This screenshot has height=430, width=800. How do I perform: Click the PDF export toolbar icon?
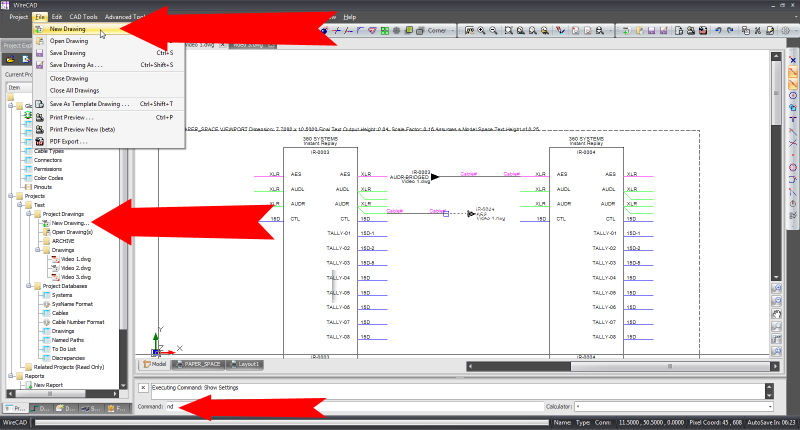pos(703,31)
